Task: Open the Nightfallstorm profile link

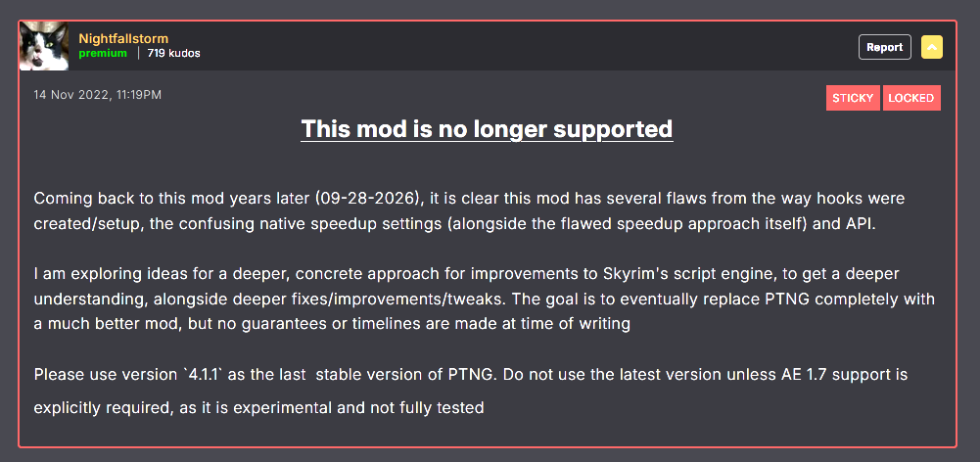Action: click(x=123, y=38)
